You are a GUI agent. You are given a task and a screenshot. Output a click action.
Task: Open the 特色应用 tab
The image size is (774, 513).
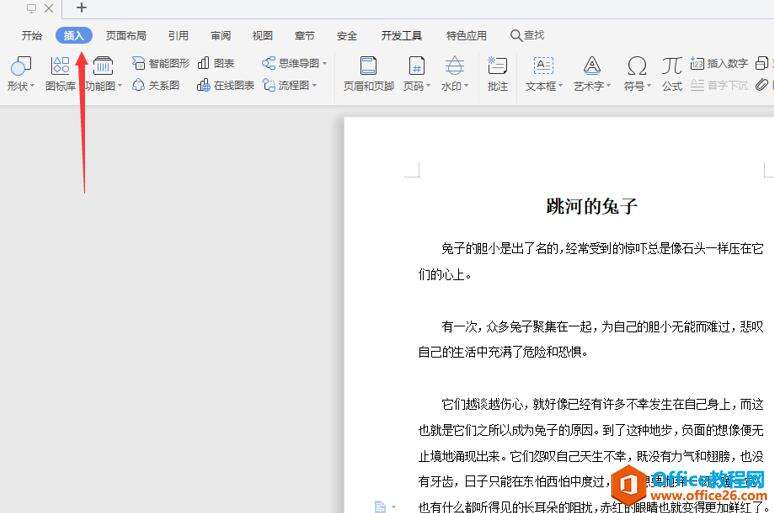point(466,36)
